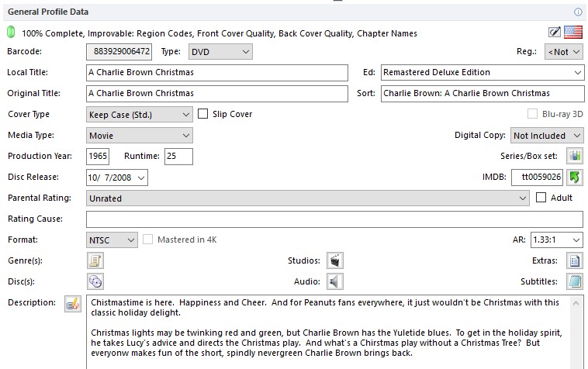The width and height of the screenshot is (588, 369).
Task: Click the Production Year field
Action: point(98,157)
